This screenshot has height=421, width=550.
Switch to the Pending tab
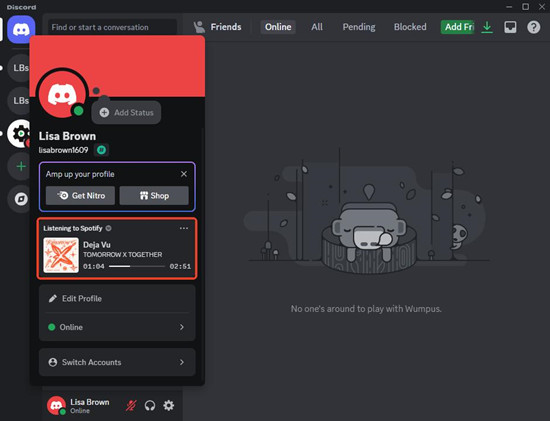[x=359, y=27]
